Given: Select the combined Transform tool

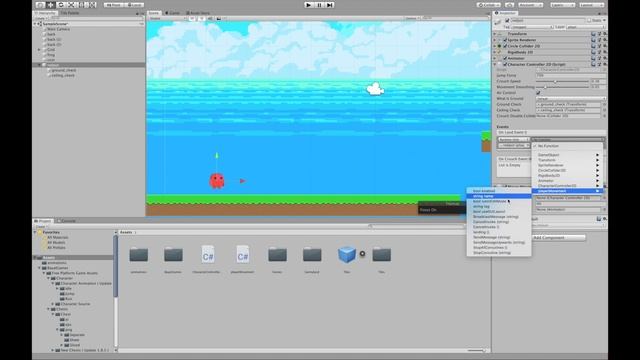Looking at the screenshot, I should coord(92,5).
